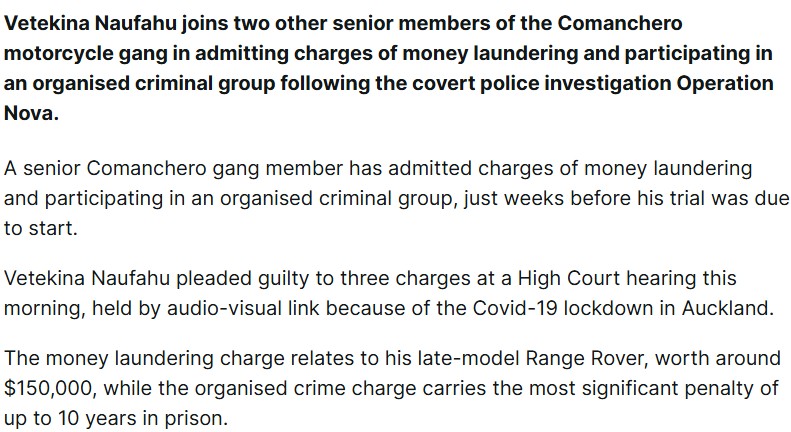Image resolution: width=791 pixels, height=432 pixels.
Task: Click 'A senior Comanchero gang member' text
Action: point(173,169)
